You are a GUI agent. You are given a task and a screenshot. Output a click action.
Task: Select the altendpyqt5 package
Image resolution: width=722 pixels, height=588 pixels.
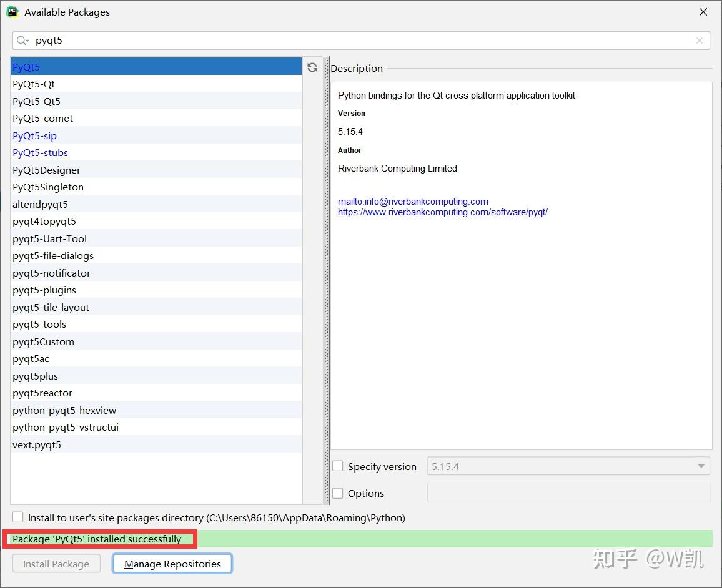pos(156,204)
